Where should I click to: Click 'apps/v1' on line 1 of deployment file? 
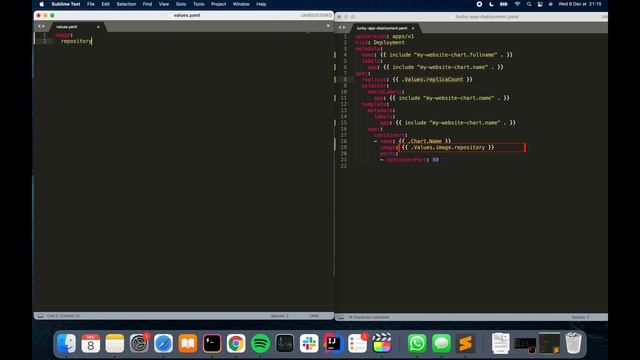click(x=403, y=36)
